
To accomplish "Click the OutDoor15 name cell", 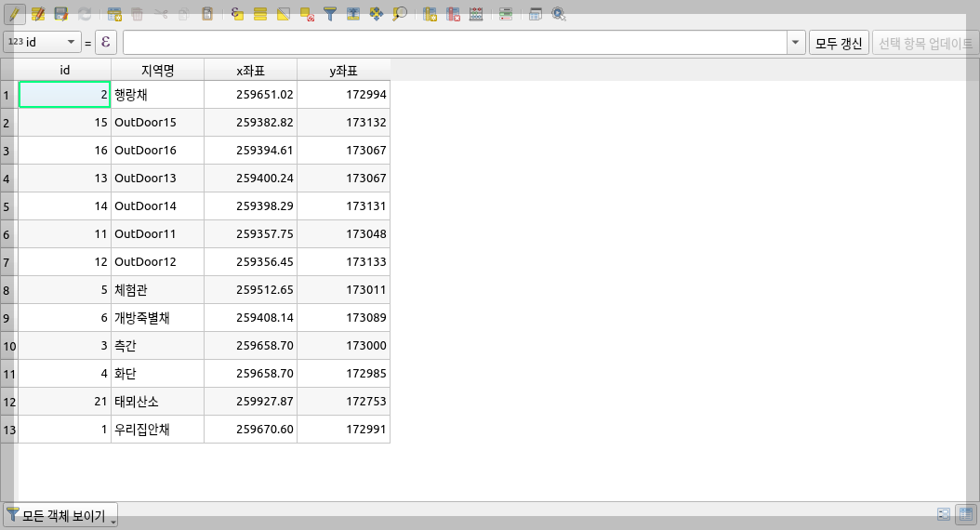I will pos(157,123).
